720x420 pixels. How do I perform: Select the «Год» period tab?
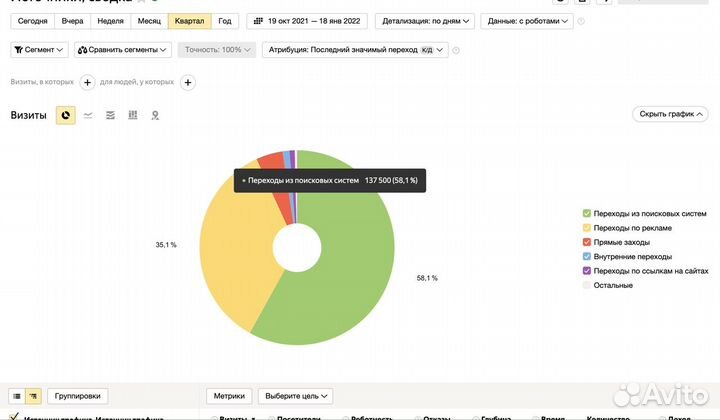pyautogui.click(x=225, y=20)
